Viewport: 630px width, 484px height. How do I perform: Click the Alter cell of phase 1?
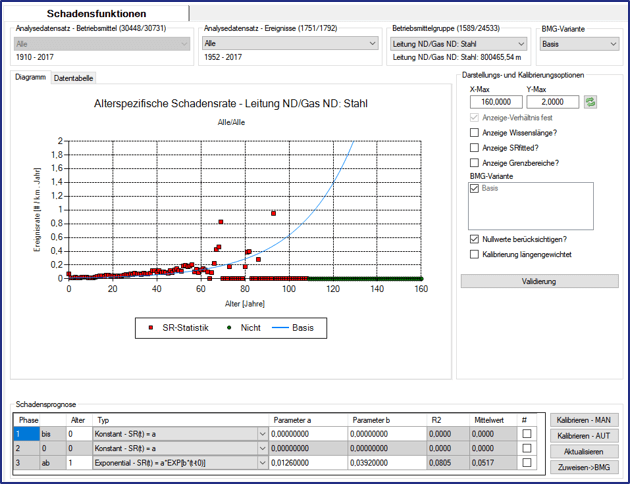(x=79, y=434)
